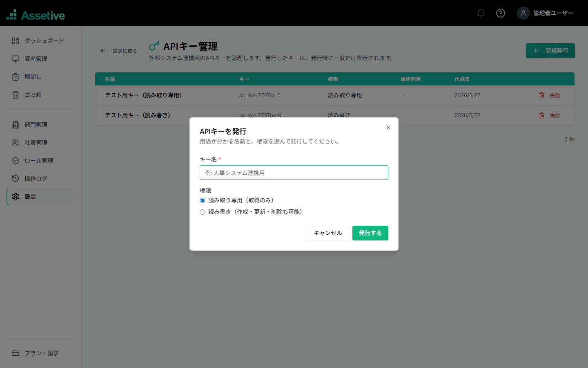This screenshot has width=588, height=368.
Task: Open the 管理者ユーザー avatar menu
Action: click(x=523, y=13)
